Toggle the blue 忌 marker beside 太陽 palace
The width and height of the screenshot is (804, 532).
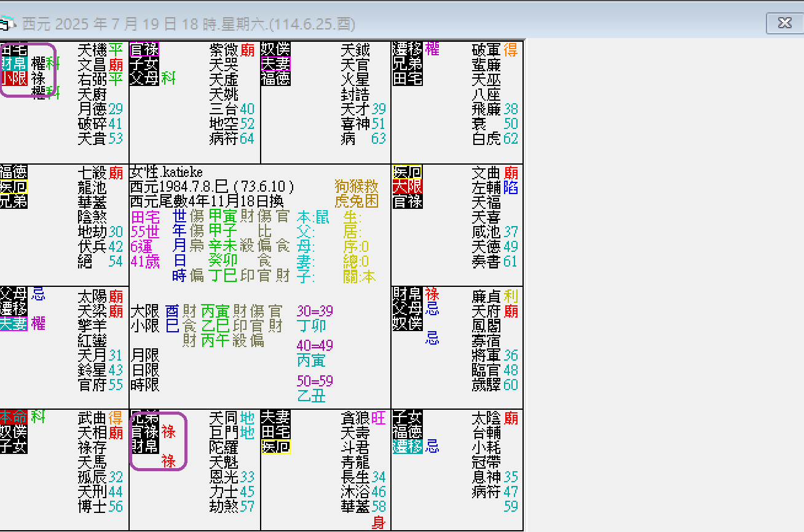point(38,295)
